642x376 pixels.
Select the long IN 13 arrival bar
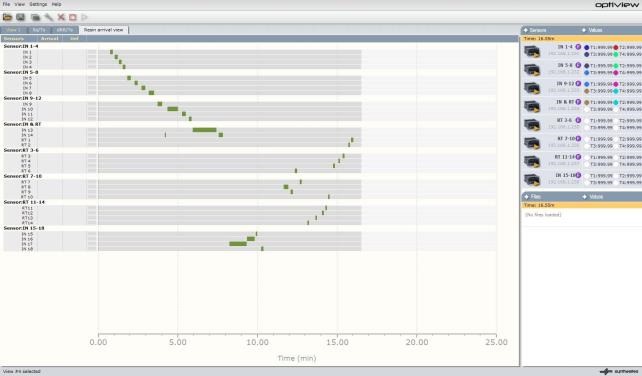point(204,130)
